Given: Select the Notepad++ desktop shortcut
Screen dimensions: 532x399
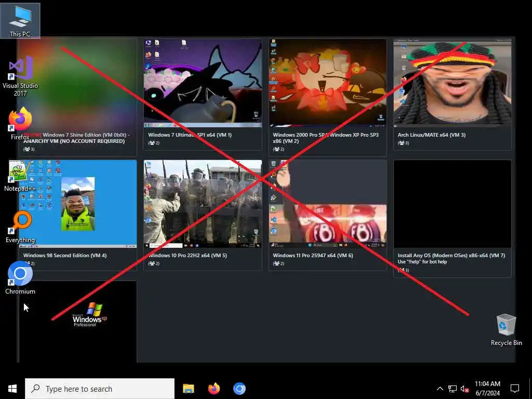Looking at the screenshot, I should tap(20, 176).
